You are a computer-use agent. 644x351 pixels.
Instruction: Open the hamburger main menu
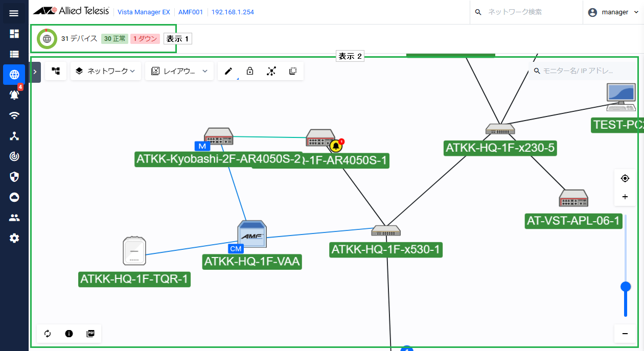[x=14, y=13]
